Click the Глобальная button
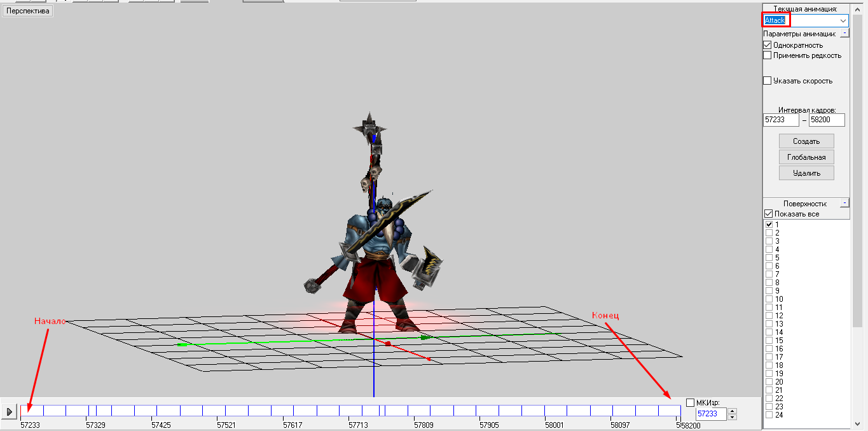 coord(806,157)
